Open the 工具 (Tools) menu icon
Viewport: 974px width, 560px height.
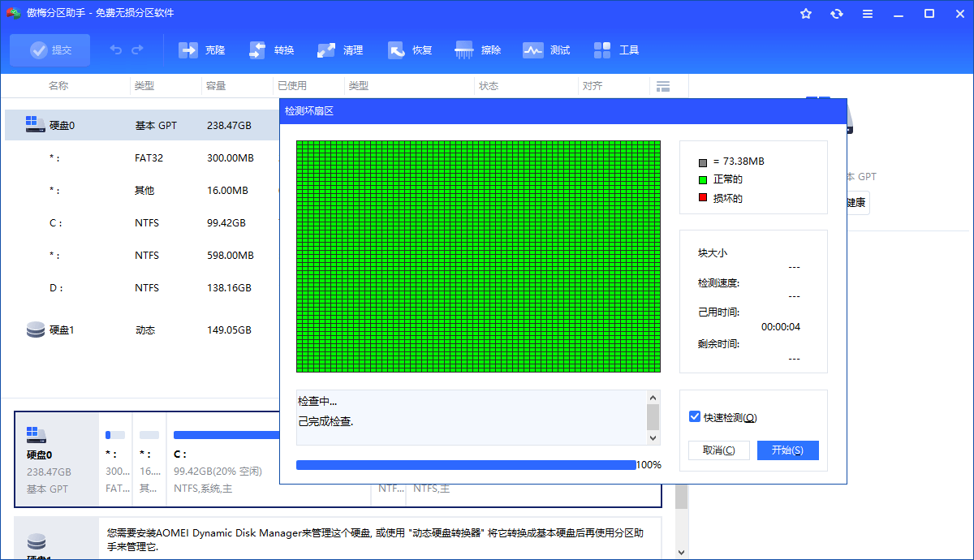click(603, 50)
